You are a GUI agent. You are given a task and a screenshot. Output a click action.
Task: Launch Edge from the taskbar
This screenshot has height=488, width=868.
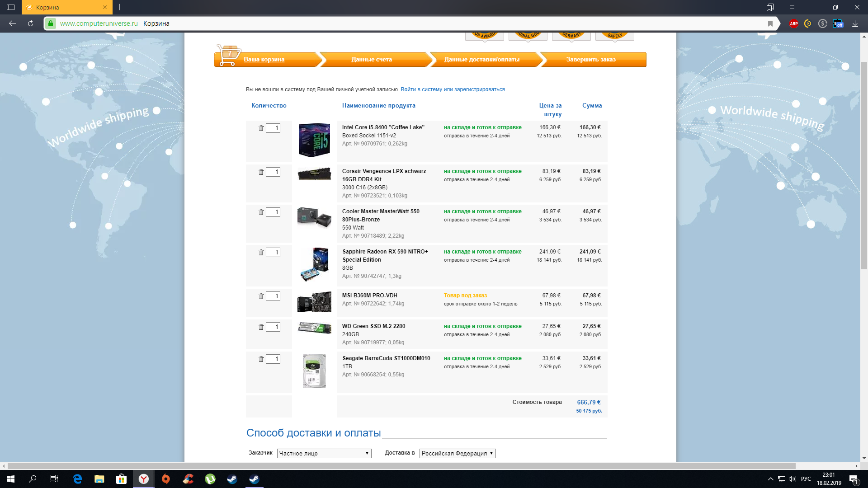click(77, 479)
